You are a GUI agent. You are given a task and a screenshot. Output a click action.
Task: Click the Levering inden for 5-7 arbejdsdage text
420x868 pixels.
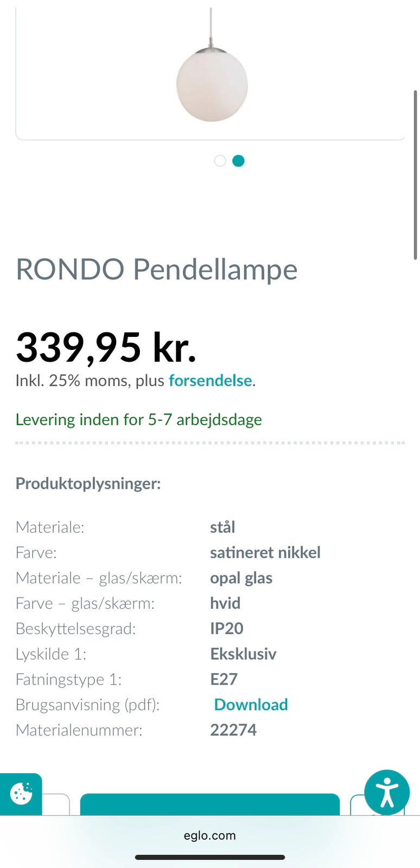point(138,419)
